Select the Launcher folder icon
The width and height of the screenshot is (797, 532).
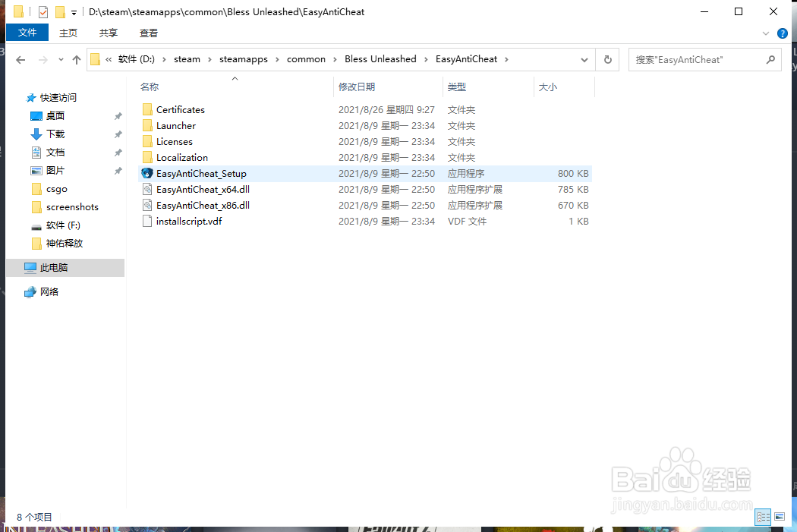point(147,125)
